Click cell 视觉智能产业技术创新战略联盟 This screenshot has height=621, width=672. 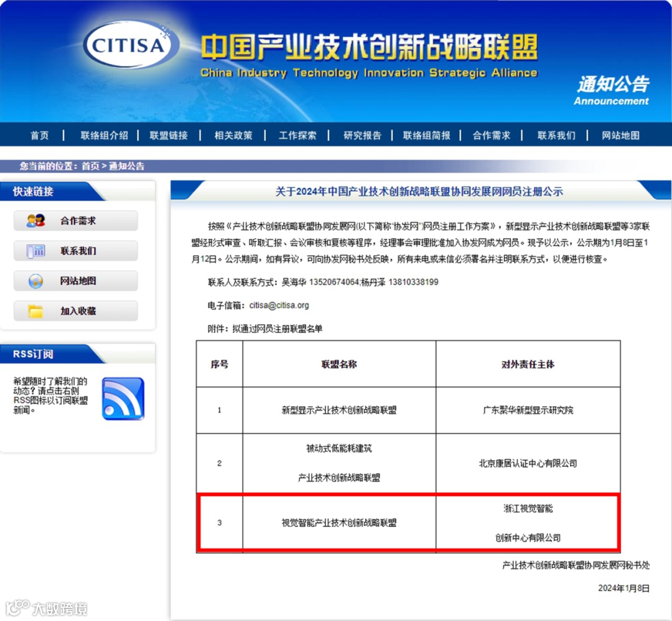[x=339, y=523]
